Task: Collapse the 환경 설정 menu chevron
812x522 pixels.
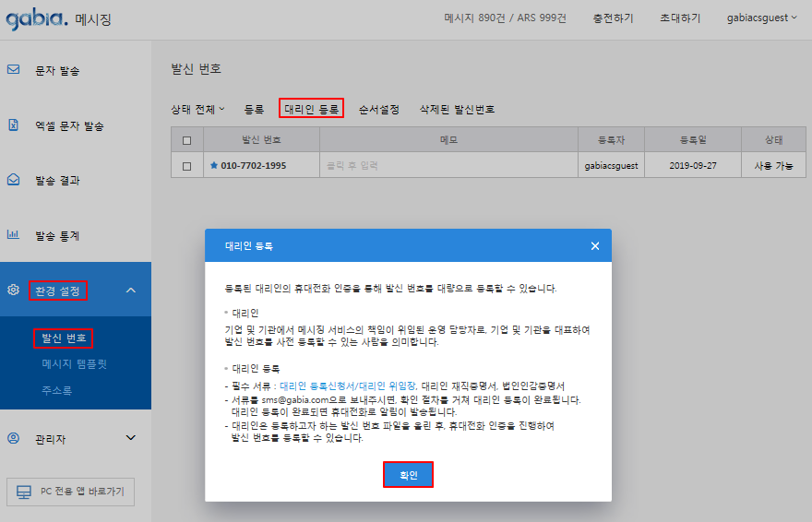Action: coord(130,291)
